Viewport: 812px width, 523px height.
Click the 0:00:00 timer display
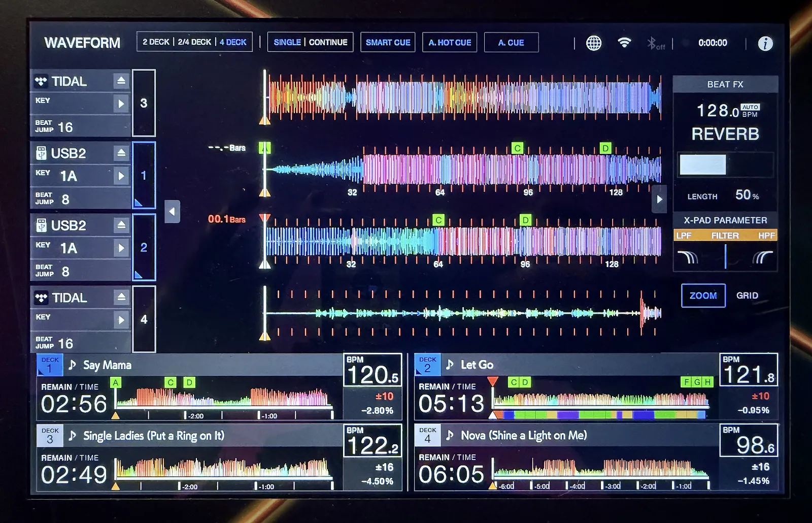pos(713,43)
